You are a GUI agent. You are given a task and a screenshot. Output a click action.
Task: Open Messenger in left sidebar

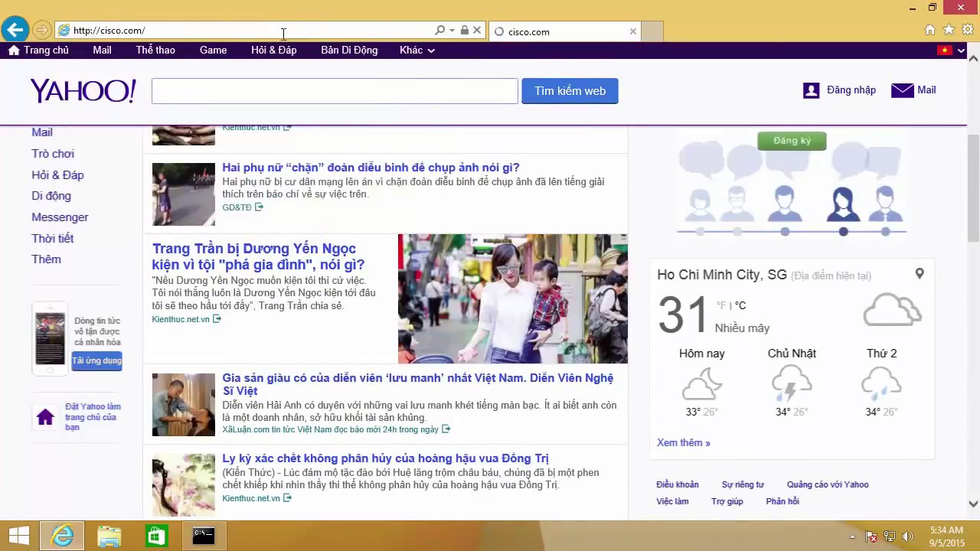(x=60, y=217)
